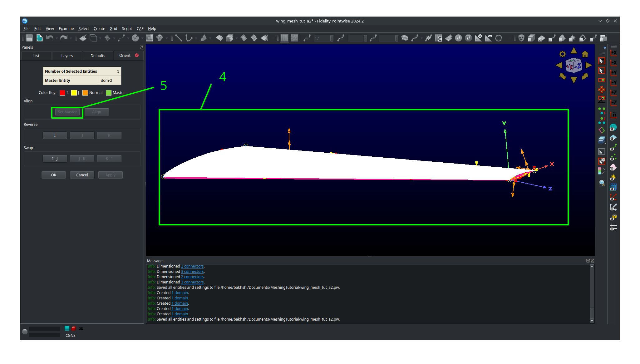Click the Examine function sigma toolbar icon
Screen dimensions: 640x364
(x=438, y=38)
